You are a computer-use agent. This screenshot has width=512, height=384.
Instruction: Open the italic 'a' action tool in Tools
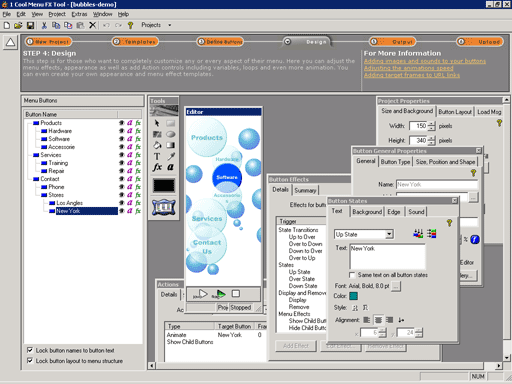(170, 167)
